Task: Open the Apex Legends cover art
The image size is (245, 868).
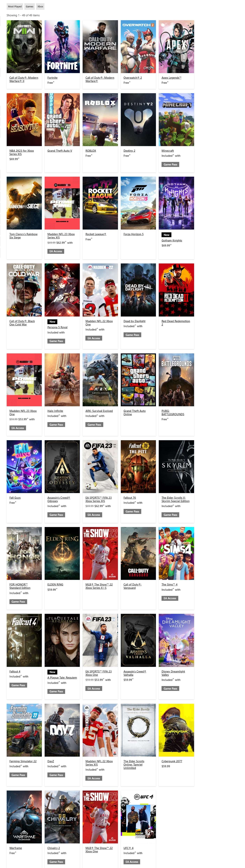Action: [176, 46]
